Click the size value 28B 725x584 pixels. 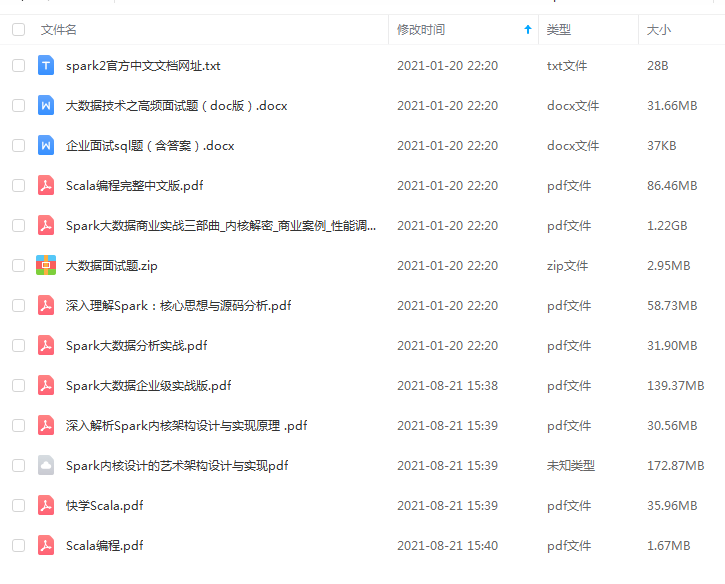657,66
